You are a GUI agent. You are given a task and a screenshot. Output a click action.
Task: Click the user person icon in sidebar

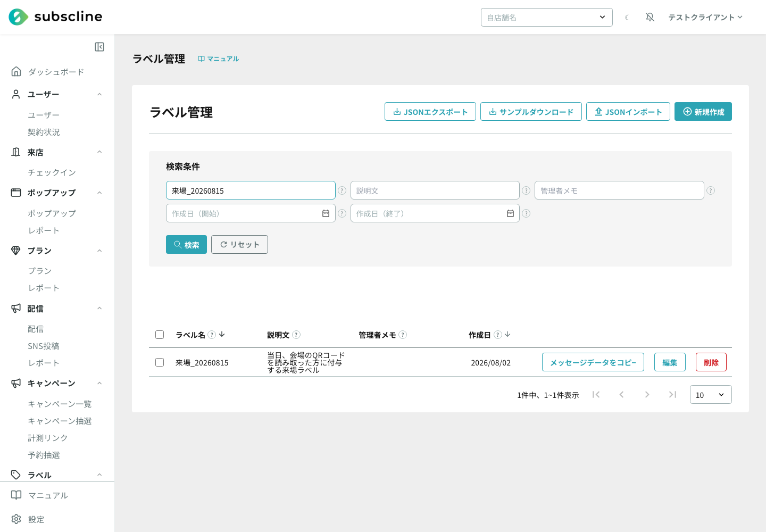click(x=16, y=94)
